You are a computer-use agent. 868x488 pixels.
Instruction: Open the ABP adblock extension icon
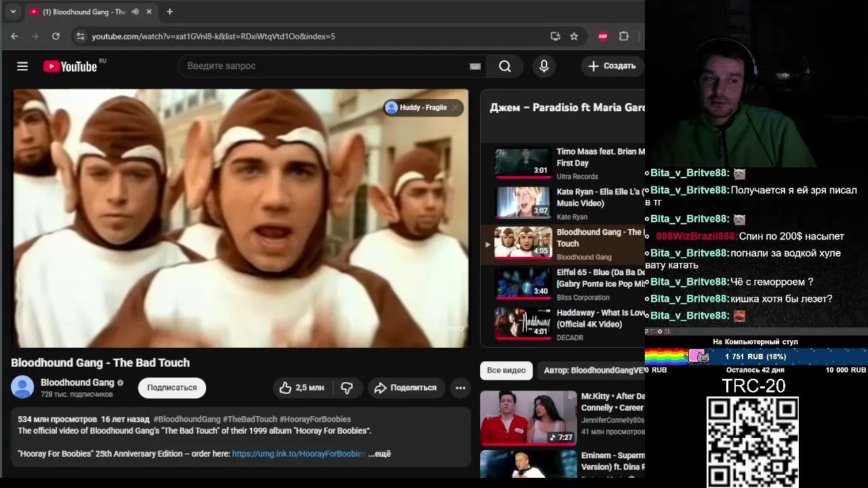[x=603, y=36]
